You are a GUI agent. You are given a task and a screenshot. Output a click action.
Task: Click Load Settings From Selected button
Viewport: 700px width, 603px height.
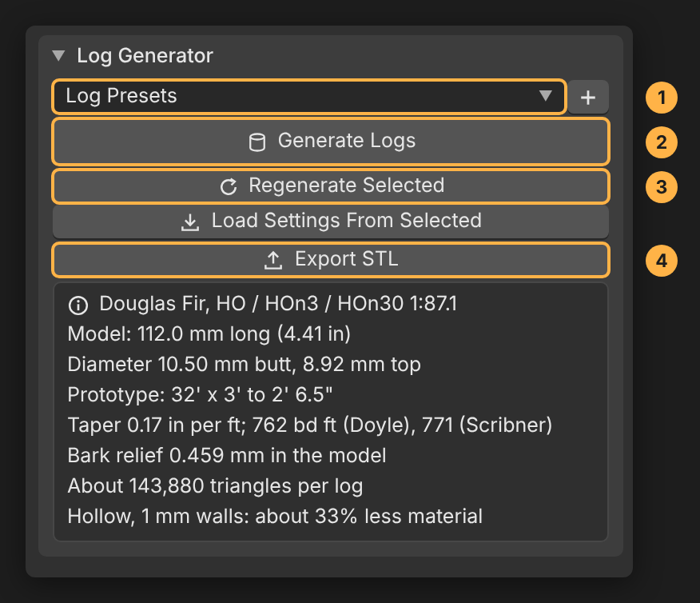click(x=331, y=222)
